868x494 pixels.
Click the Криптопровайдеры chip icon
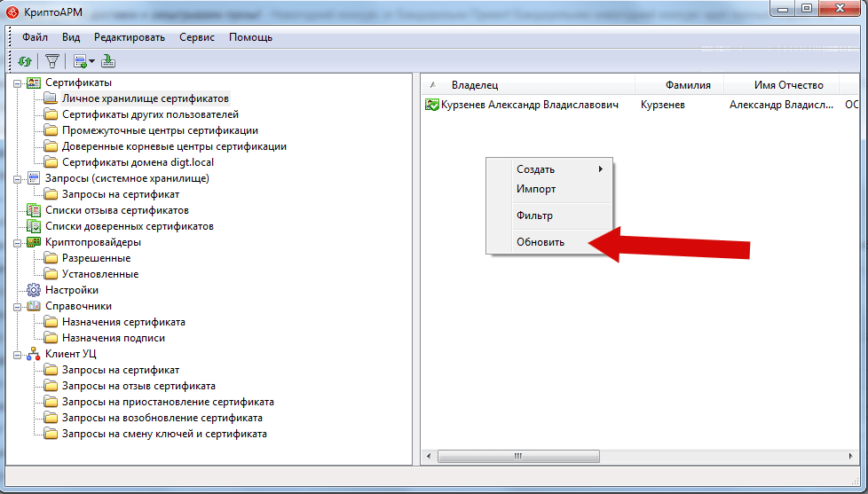point(34,242)
